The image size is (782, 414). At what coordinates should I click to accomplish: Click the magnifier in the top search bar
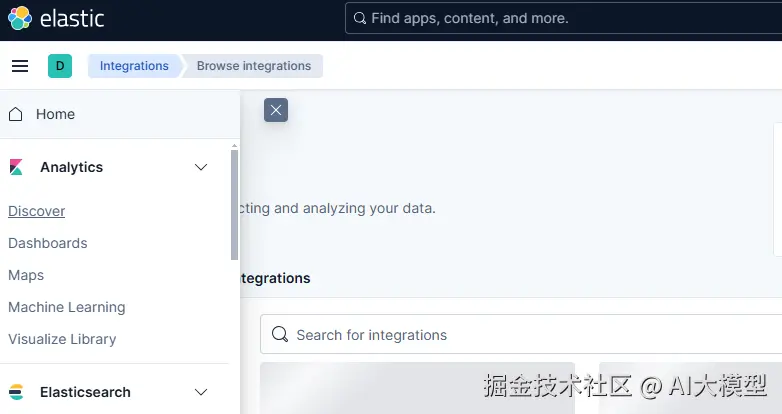point(359,18)
